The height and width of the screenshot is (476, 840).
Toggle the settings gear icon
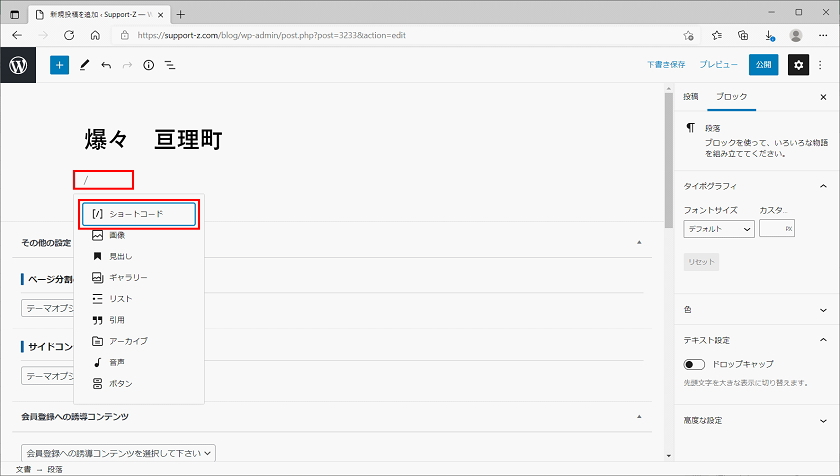[x=798, y=65]
